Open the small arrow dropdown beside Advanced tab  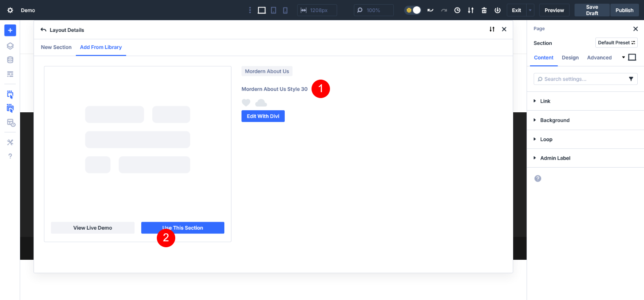coord(623,57)
